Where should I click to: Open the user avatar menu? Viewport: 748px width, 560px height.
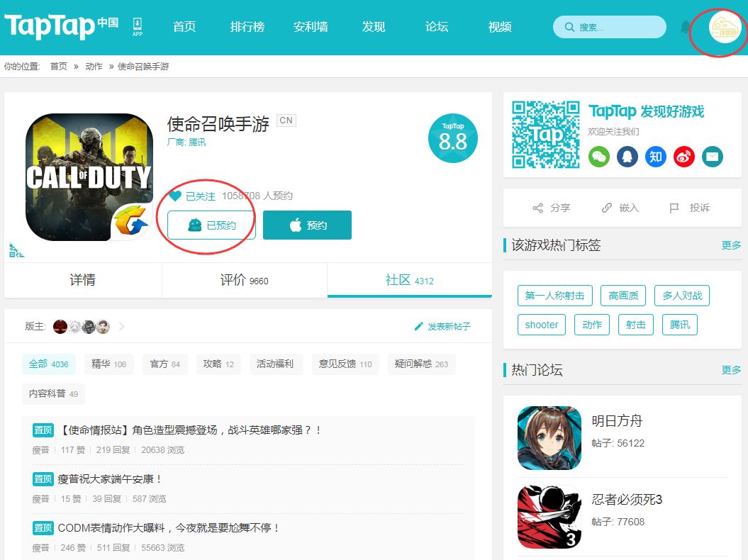(724, 28)
